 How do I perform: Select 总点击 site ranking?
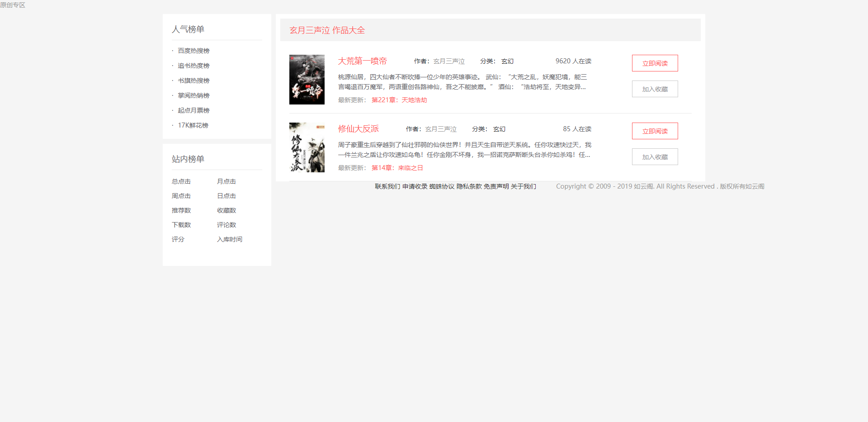pos(181,181)
